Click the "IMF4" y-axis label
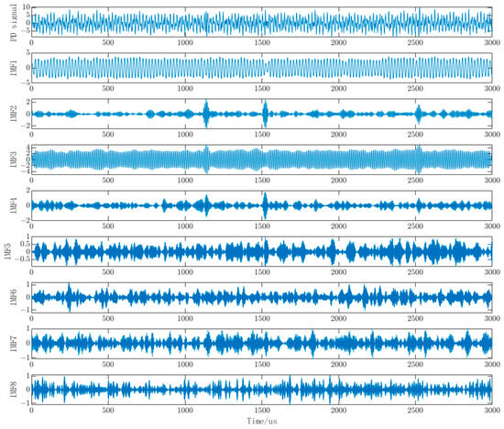 pos(14,206)
